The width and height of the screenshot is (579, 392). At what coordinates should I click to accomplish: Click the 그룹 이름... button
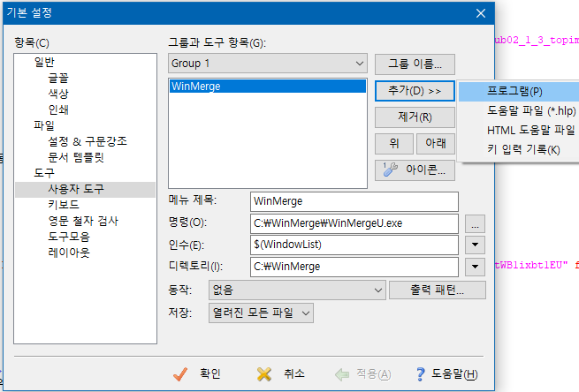[415, 64]
